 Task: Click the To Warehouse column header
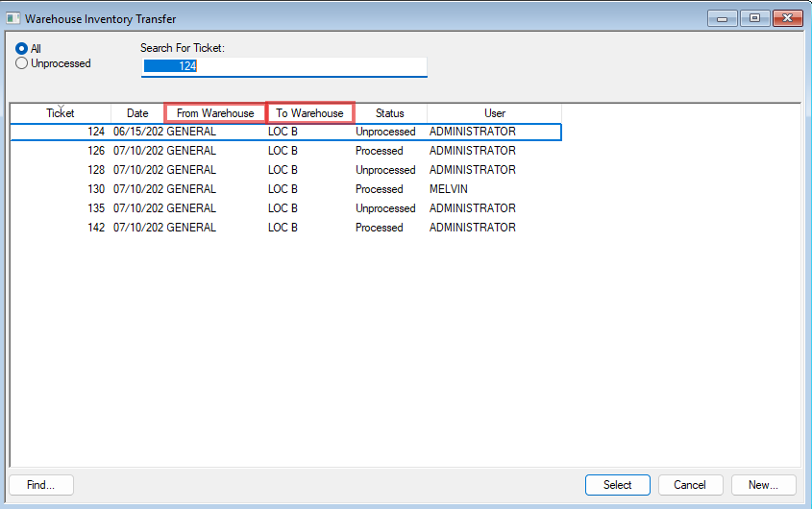309,113
